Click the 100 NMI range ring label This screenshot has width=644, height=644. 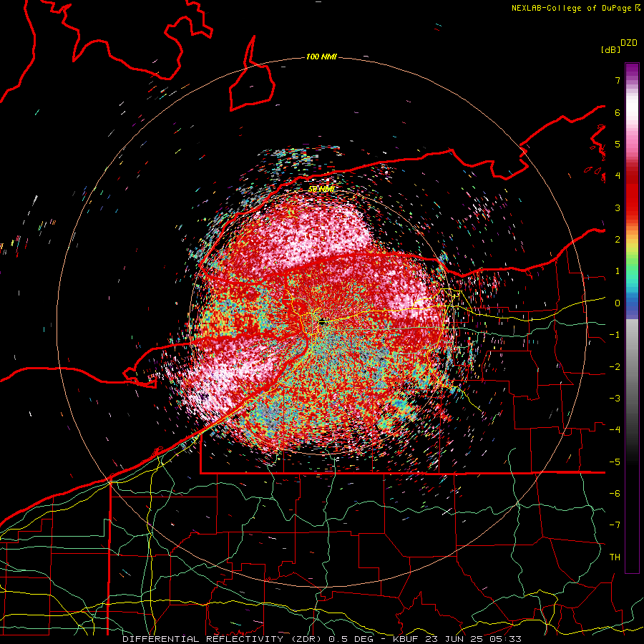tap(321, 57)
